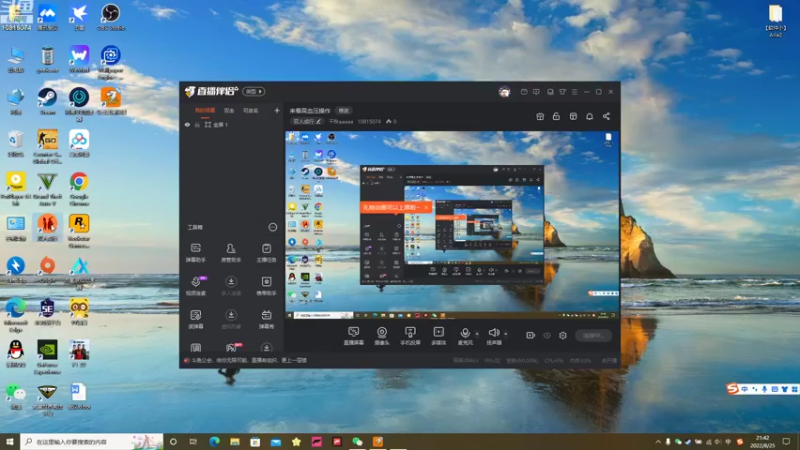Screen dimensions: 800x450
Task: Open the hamburger menu in title bar
Action: click(x=574, y=92)
